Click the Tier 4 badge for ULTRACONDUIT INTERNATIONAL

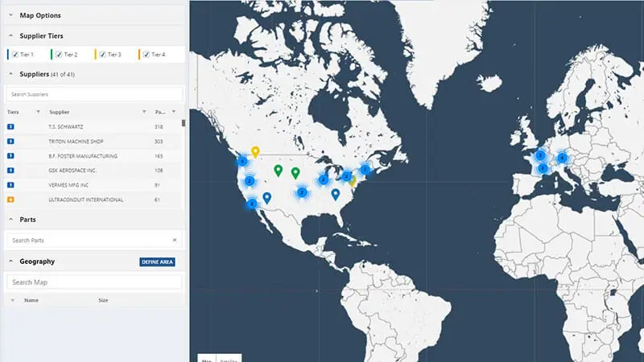(x=10, y=200)
